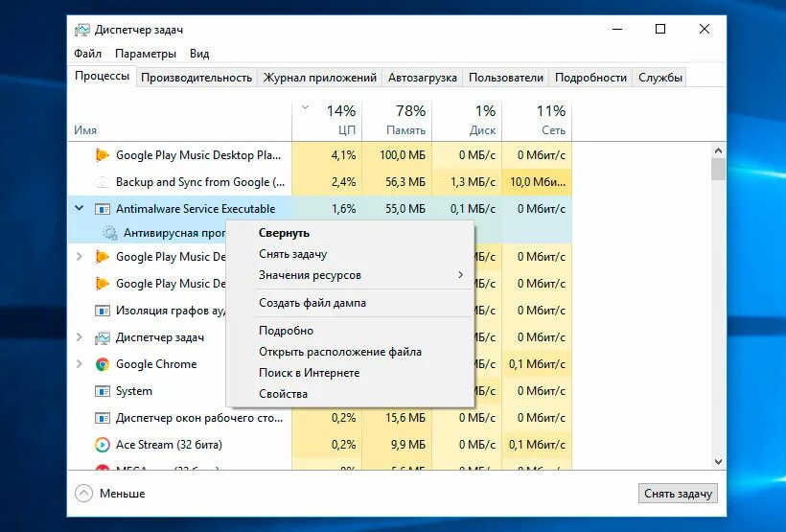Open the Параметры menu

point(146,54)
